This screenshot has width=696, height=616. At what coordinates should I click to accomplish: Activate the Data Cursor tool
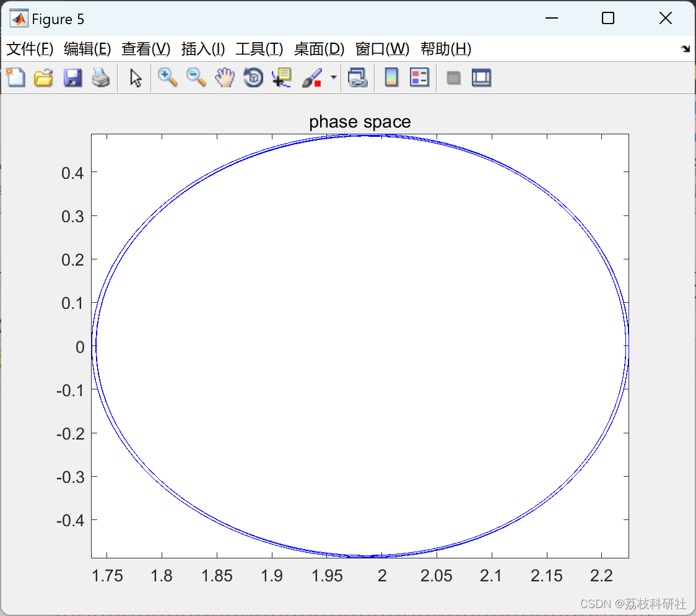(x=282, y=77)
